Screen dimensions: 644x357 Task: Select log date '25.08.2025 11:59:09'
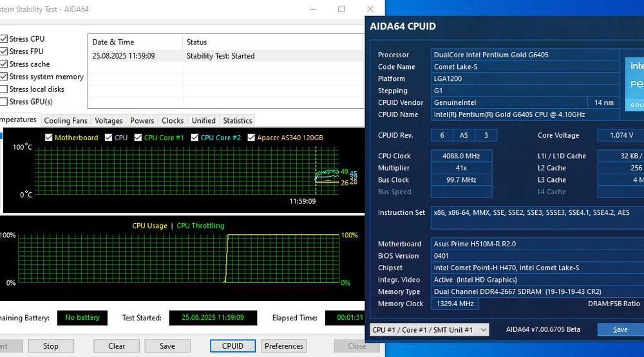pos(123,56)
